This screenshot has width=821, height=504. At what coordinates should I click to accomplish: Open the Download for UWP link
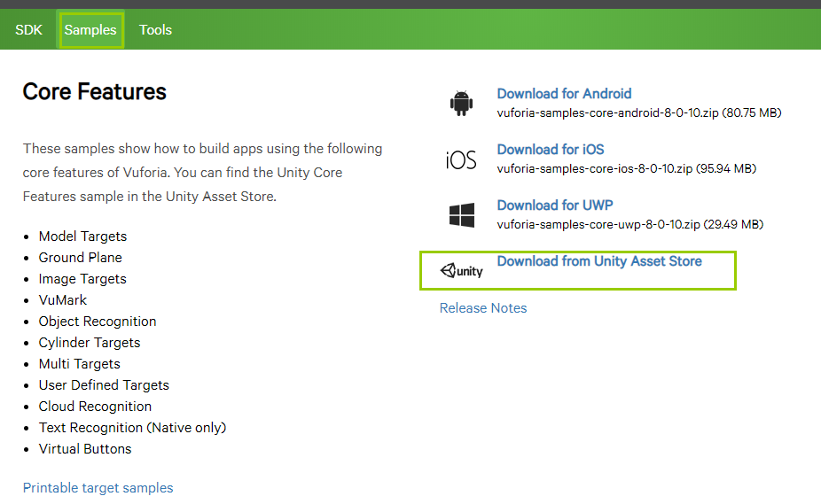click(555, 205)
